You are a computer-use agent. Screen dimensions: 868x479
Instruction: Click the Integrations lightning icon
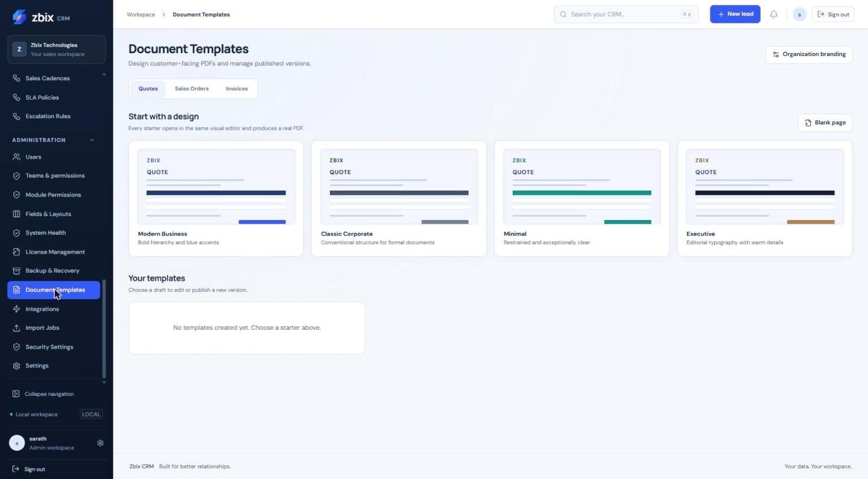[17, 309]
